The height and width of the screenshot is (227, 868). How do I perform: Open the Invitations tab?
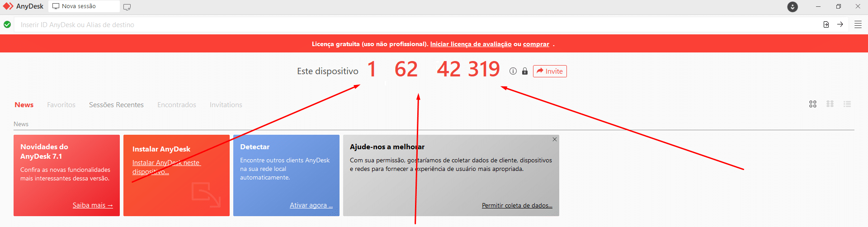point(226,104)
